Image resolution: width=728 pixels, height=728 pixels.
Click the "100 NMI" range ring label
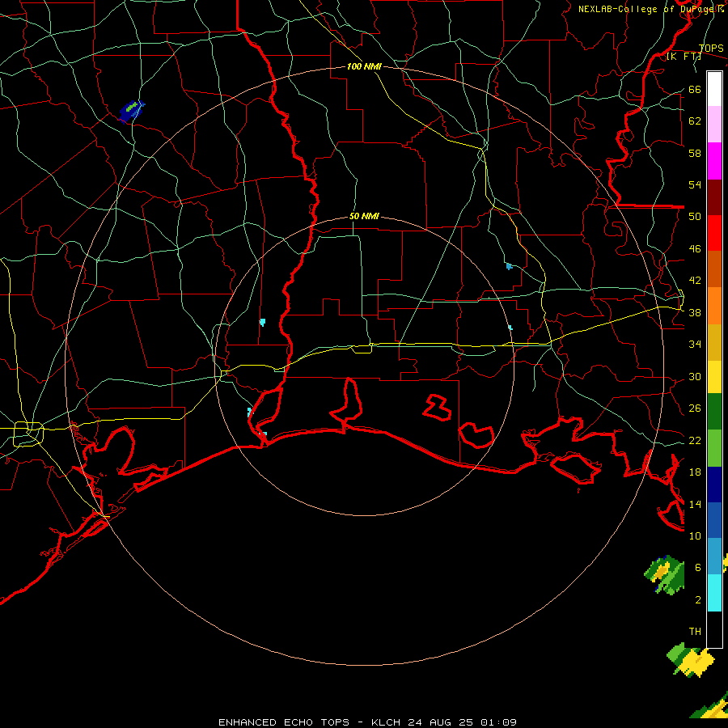pos(364,66)
